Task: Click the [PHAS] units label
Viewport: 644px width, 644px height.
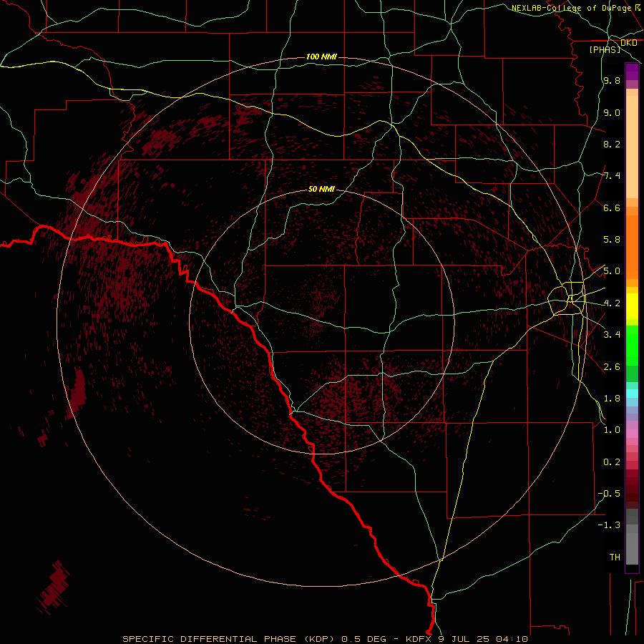Action: click(605, 49)
